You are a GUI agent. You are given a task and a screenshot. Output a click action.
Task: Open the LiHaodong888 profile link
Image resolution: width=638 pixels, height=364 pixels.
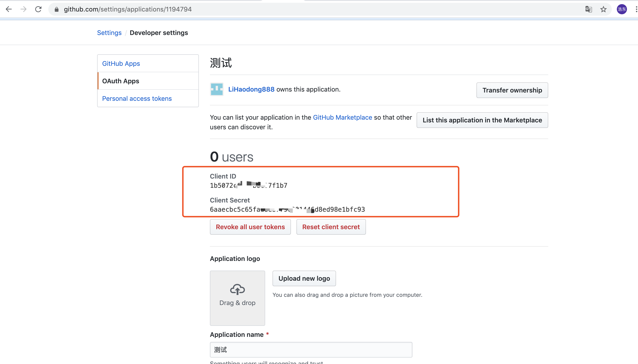tap(251, 89)
